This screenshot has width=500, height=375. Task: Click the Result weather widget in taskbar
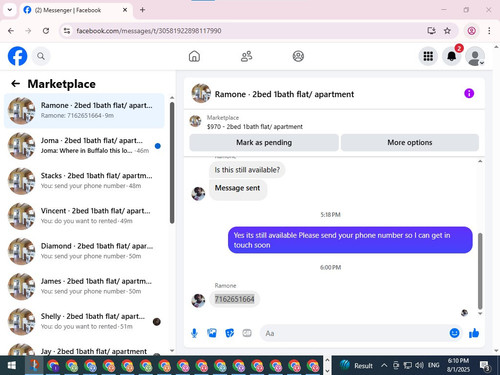pyautogui.click(x=356, y=365)
